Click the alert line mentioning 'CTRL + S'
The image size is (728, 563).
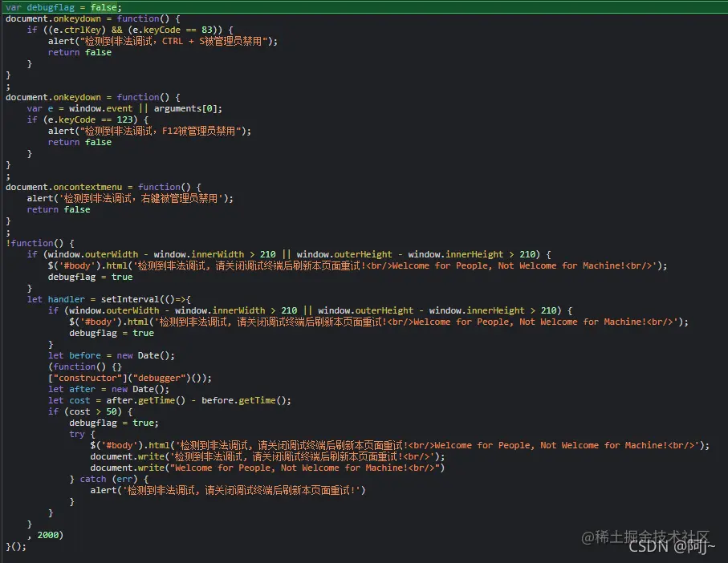pos(162,41)
